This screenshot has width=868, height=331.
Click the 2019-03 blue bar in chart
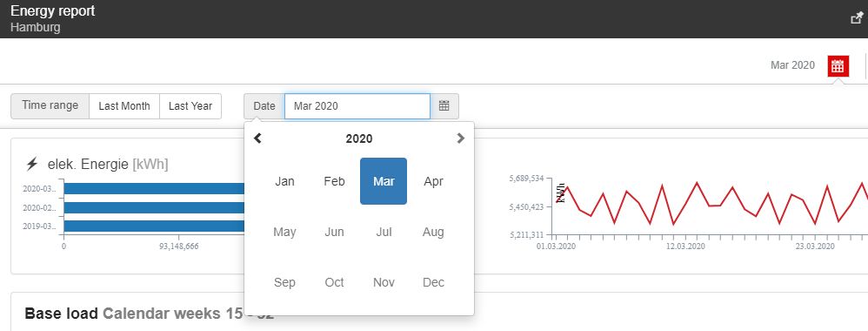pos(154,226)
